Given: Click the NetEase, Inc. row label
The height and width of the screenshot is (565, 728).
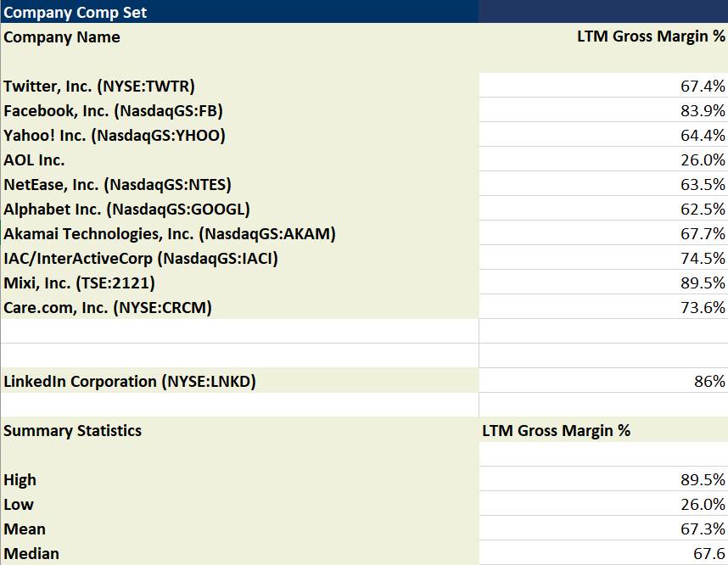Looking at the screenshot, I should 117,185.
